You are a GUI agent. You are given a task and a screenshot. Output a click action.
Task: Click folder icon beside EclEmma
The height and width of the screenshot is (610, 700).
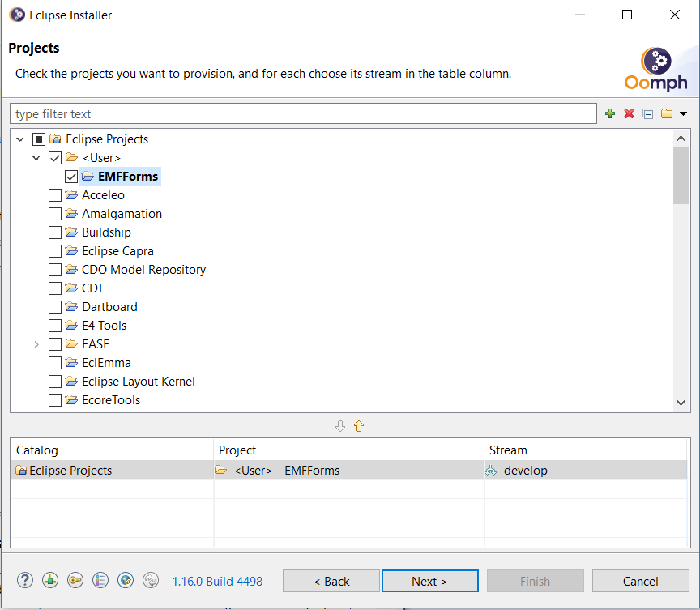pyautogui.click(x=71, y=362)
